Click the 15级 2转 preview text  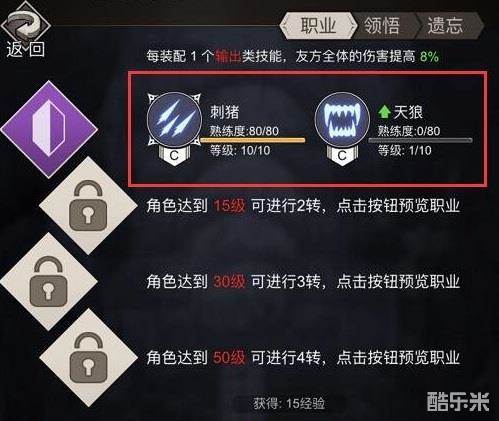[x=303, y=206]
